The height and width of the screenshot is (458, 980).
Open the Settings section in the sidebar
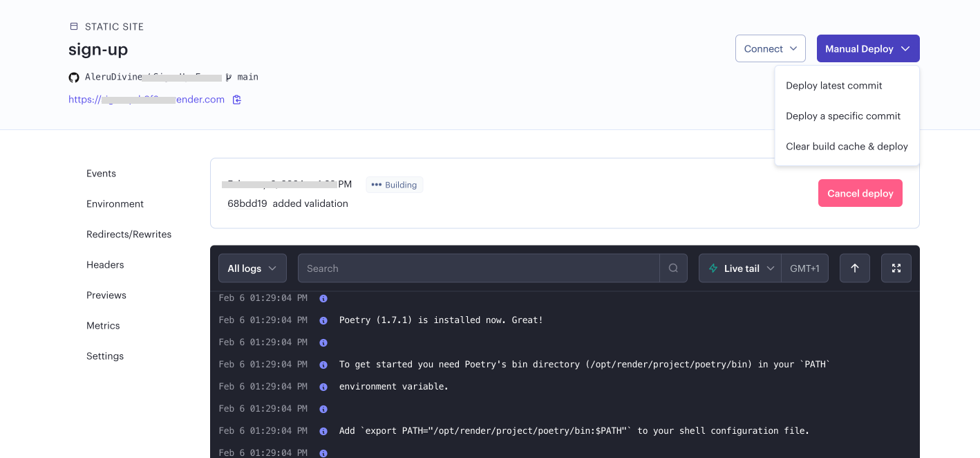click(x=105, y=356)
